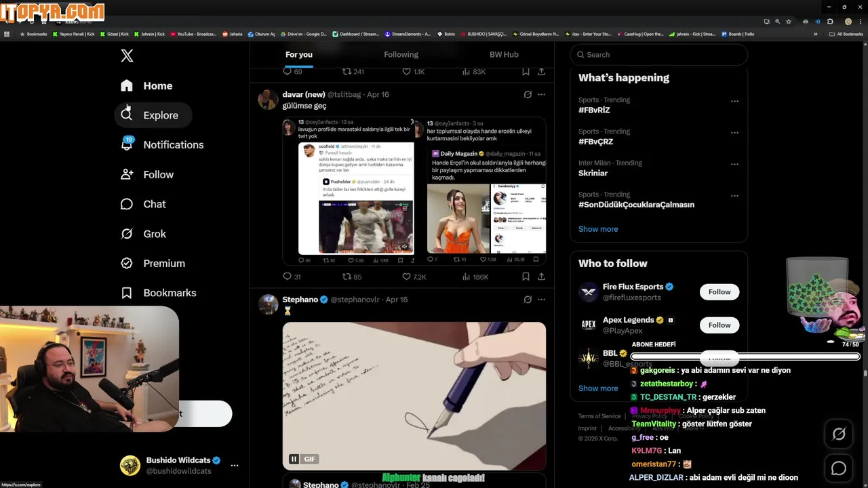Click the Search input field
Screen dimensions: 868x488
pos(659,54)
